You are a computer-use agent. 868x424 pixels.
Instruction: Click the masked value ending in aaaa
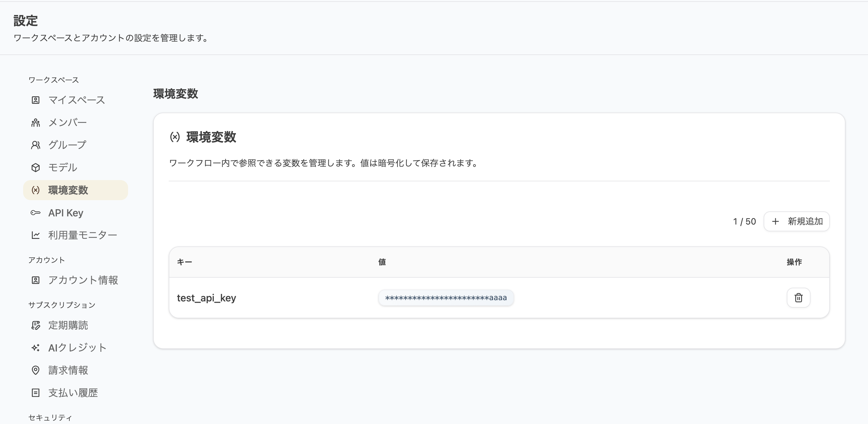[446, 298]
